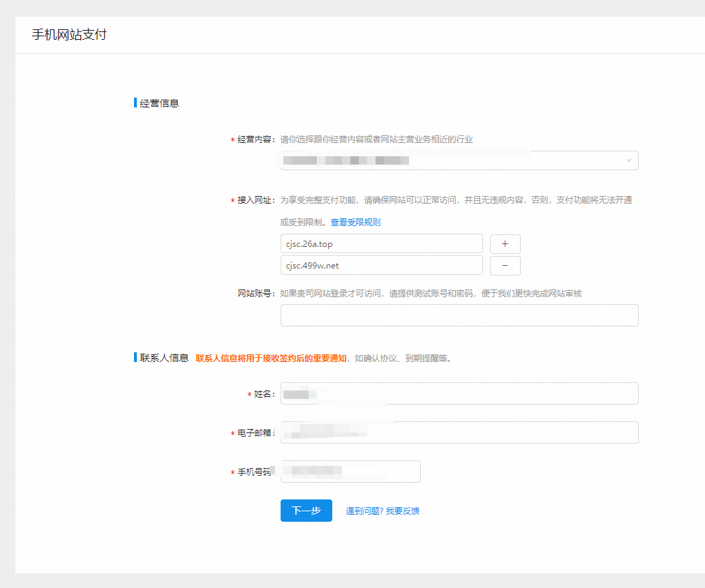
Task: Open the 查看受限规则 link
Action: coord(355,223)
